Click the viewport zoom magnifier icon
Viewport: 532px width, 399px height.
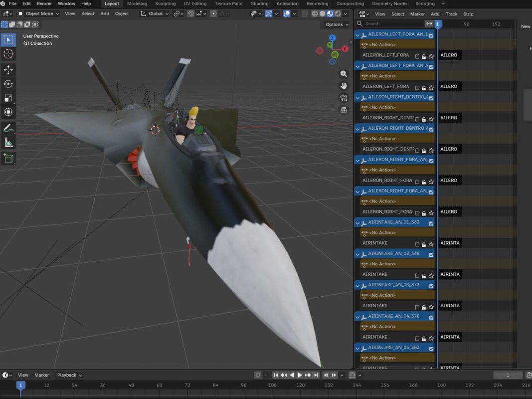(x=344, y=74)
